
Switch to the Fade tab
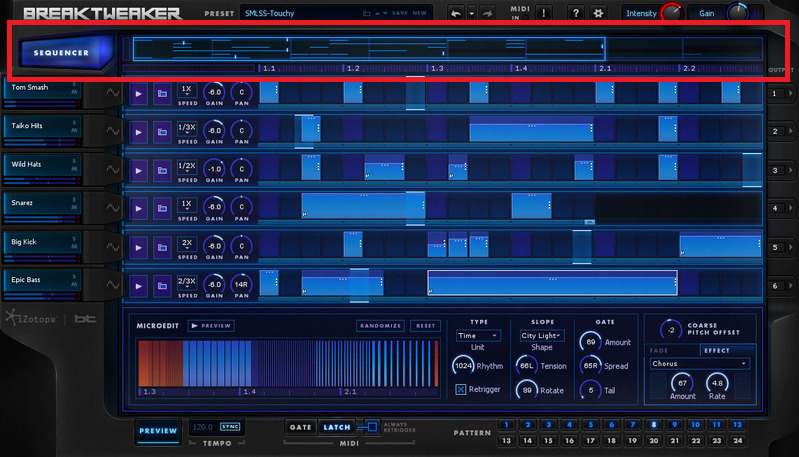[x=659, y=350]
